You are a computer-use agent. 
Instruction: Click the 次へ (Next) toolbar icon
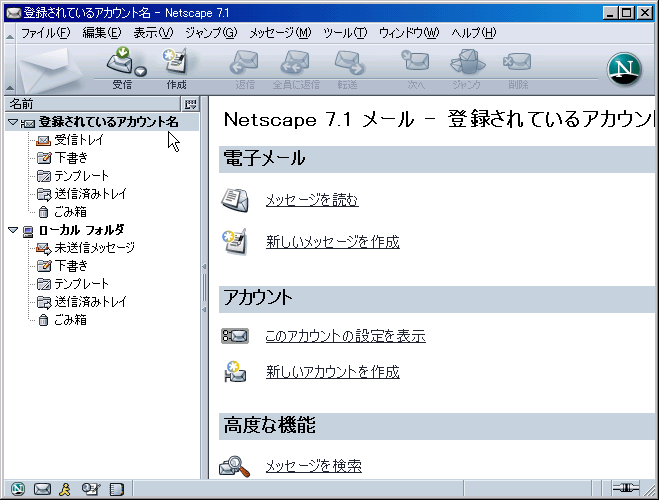[x=415, y=61]
